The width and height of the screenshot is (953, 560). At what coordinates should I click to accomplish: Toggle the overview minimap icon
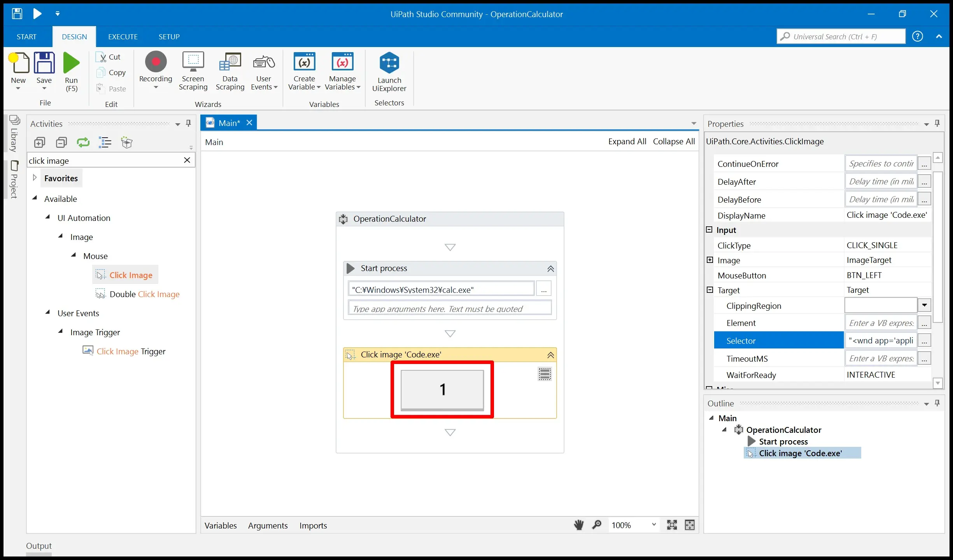[x=690, y=525]
